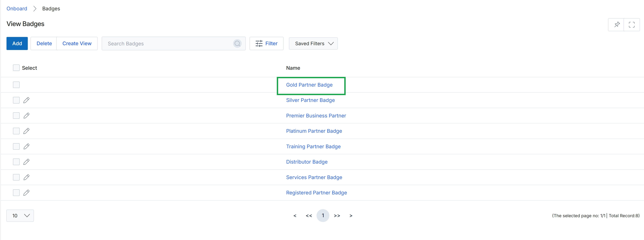
Task: Edit the Distributor Badge pencil icon
Action: (26, 162)
